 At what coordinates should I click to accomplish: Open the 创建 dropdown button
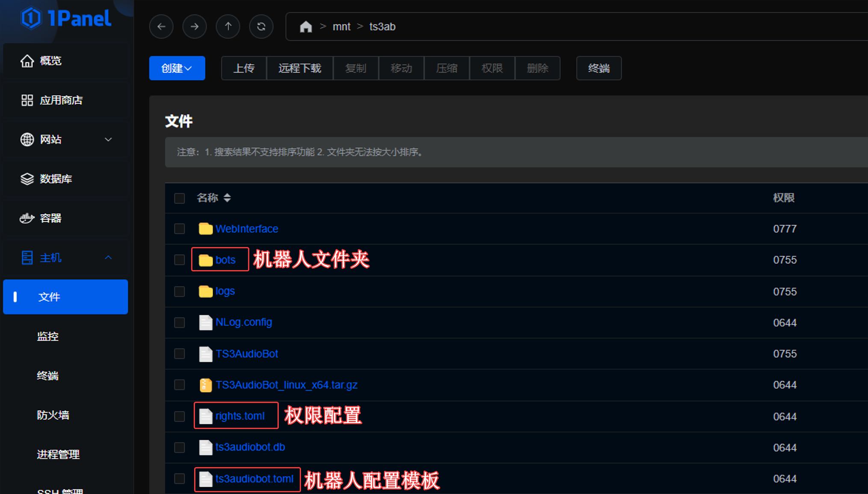pyautogui.click(x=177, y=68)
